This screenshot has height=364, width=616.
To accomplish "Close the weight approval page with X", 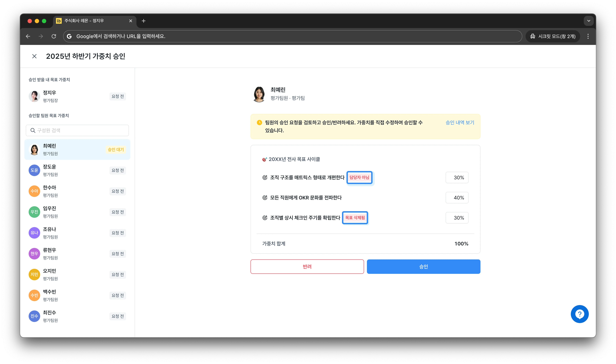I will pyautogui.click(x=34, y=56).
